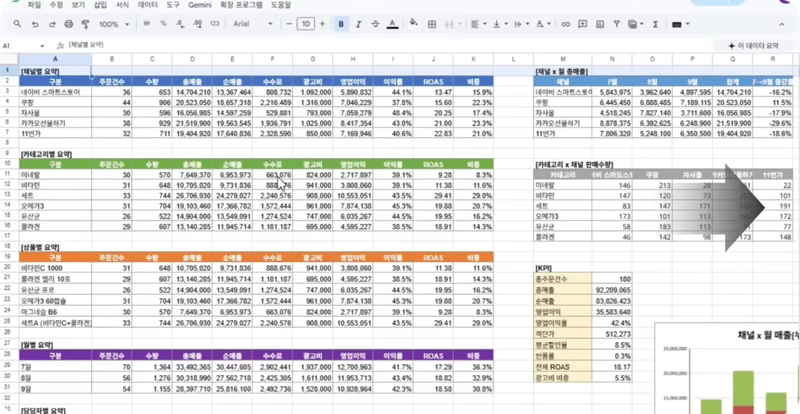Select the paint format roller icon
Image resolution: width=800 pixels, height=414 pixels.
pyautogui.click(x=86, y=24)
